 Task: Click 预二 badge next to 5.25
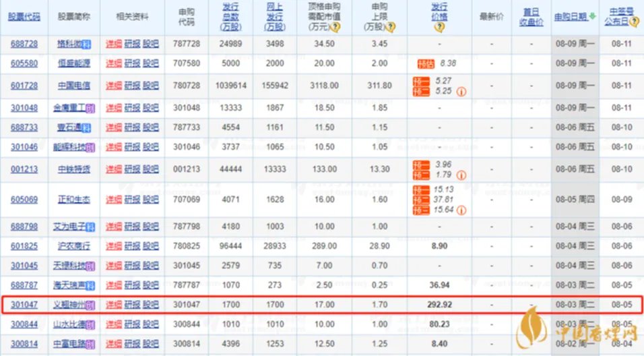pos(421,91)
